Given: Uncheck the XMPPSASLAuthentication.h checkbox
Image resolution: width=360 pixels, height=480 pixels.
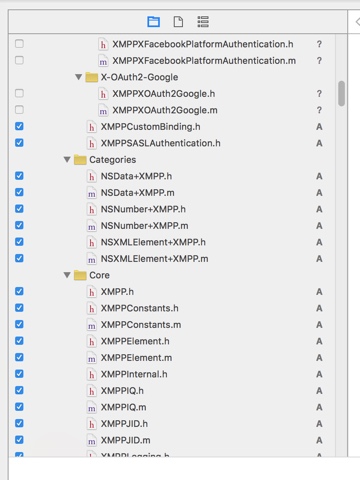Looking at the screenshot, I should pos(19,143).
